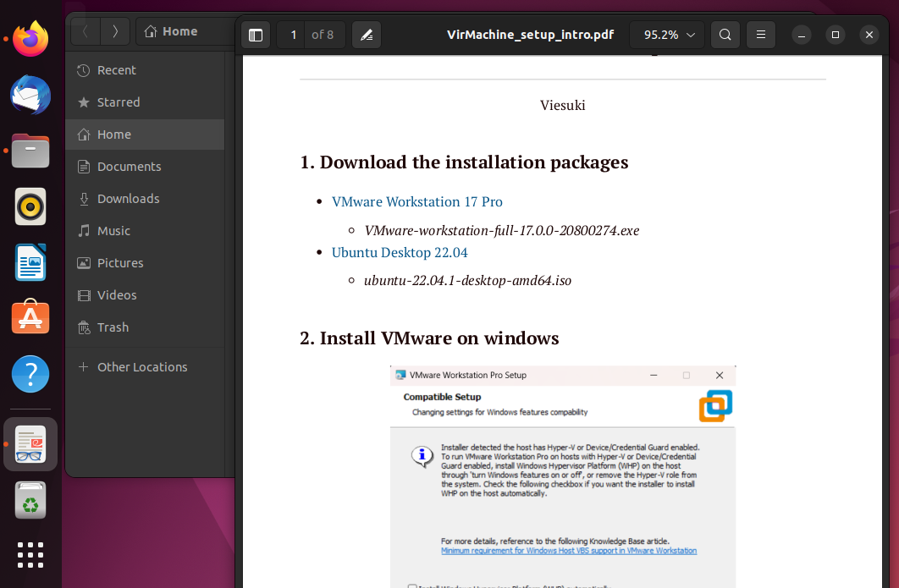Screen dimensions: 899x588
Task: Launch Thunderbird Mail from the dock
Action: [30, 95]
